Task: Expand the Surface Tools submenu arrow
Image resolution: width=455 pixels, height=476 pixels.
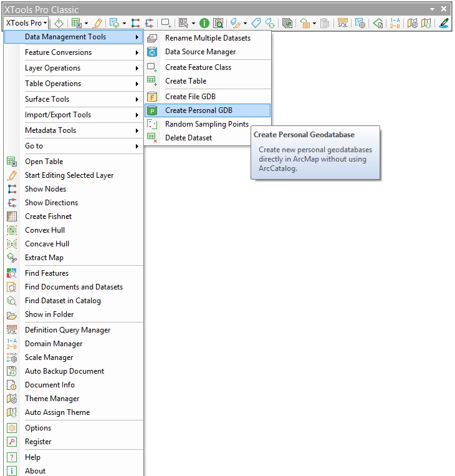Action: (x=137, y=100)
